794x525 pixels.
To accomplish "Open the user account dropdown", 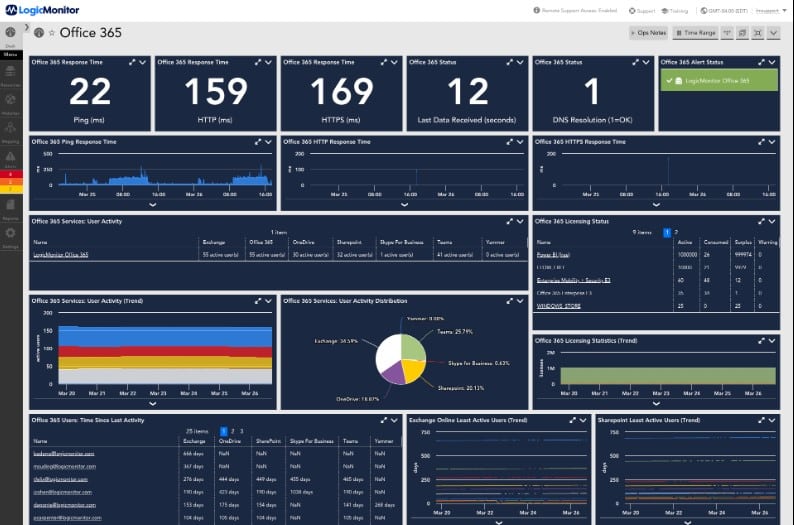I will 771,11.
